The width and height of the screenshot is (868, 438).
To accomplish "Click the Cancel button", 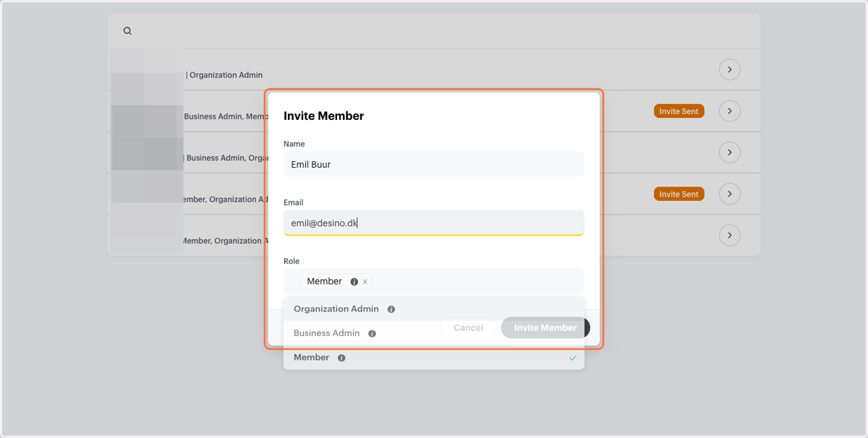I will pos(468,328).
